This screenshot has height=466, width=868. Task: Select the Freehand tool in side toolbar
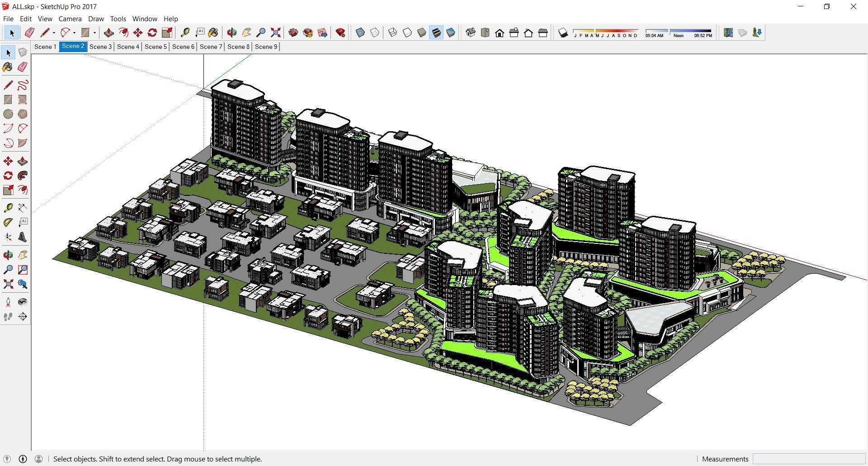coord(23,85)
